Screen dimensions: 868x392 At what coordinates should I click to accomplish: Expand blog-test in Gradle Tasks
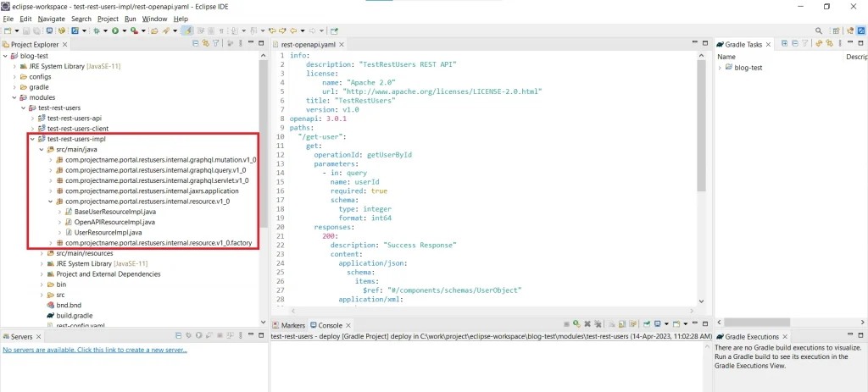coord(721,68)
